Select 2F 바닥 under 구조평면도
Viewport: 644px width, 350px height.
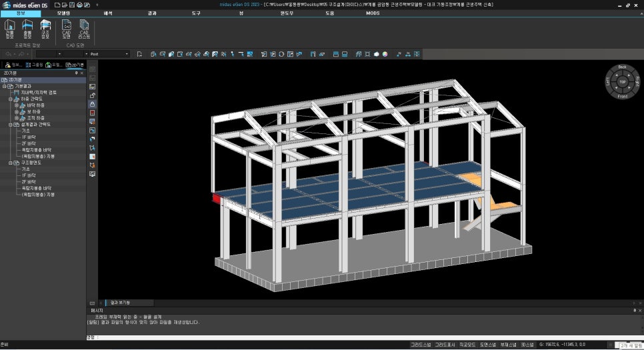click(29, 182)
